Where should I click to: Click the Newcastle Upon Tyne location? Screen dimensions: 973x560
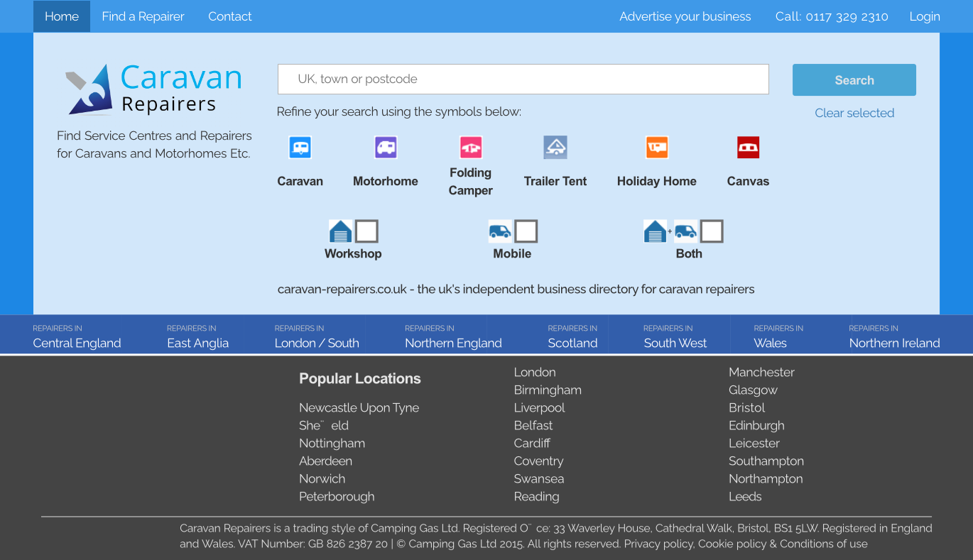(359, 407)
